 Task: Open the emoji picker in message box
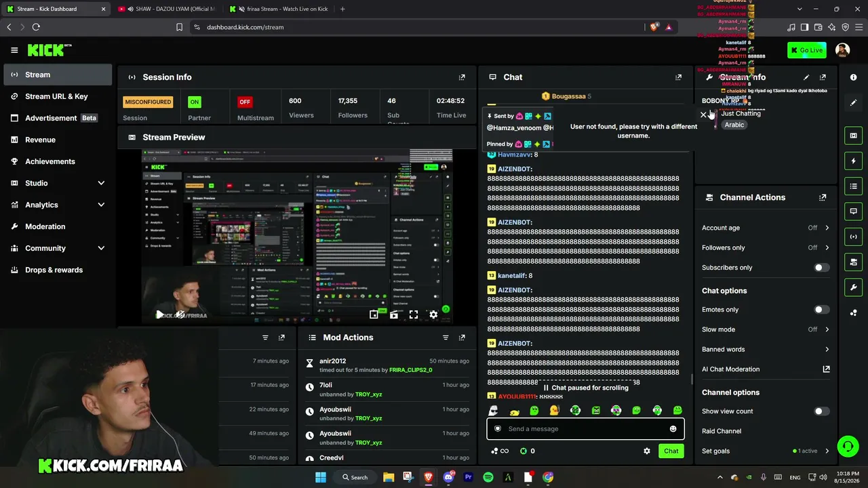pos(673,429)
